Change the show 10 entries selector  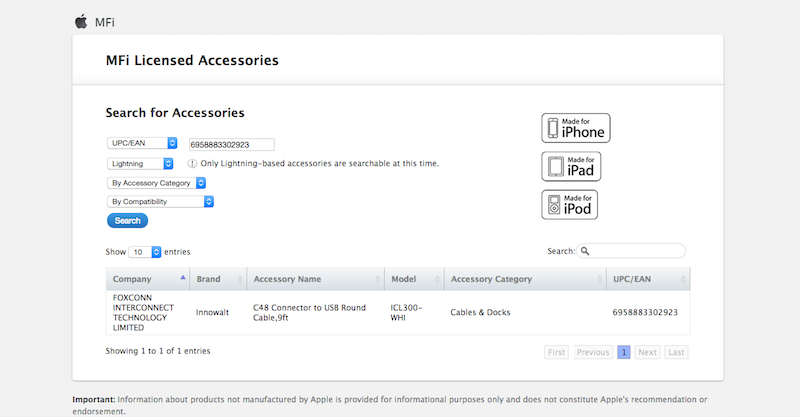tap(145, 252)
